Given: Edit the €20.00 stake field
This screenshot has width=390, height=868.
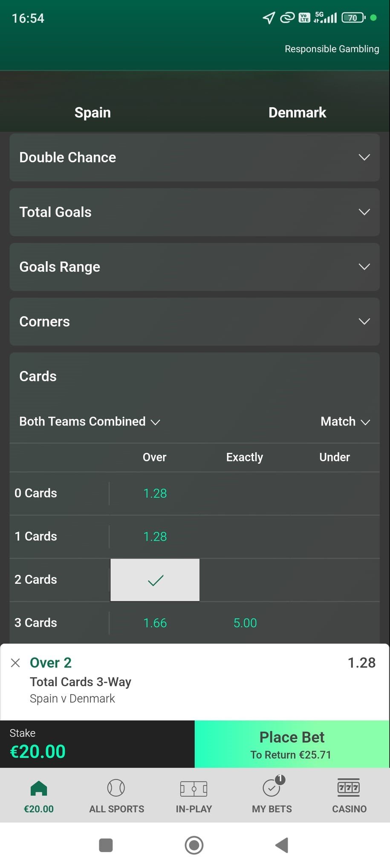Looking at the screenshot, I should pos(97,744).
